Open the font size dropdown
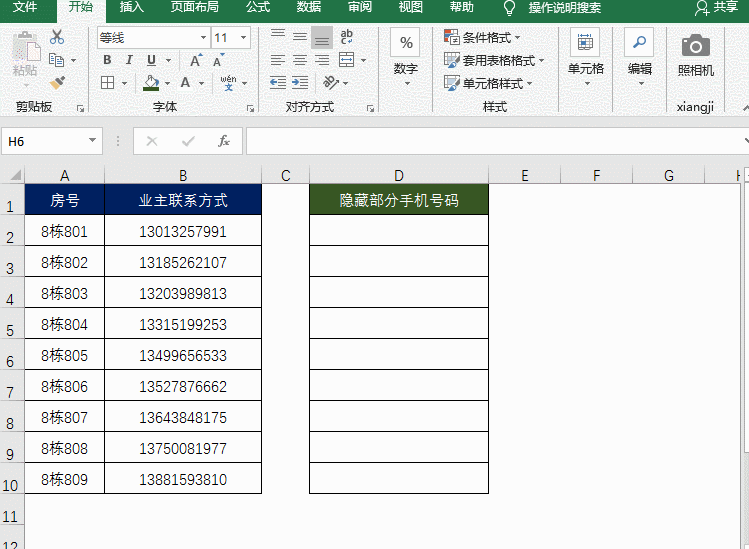The image size is (749, 549). [243, 37]
